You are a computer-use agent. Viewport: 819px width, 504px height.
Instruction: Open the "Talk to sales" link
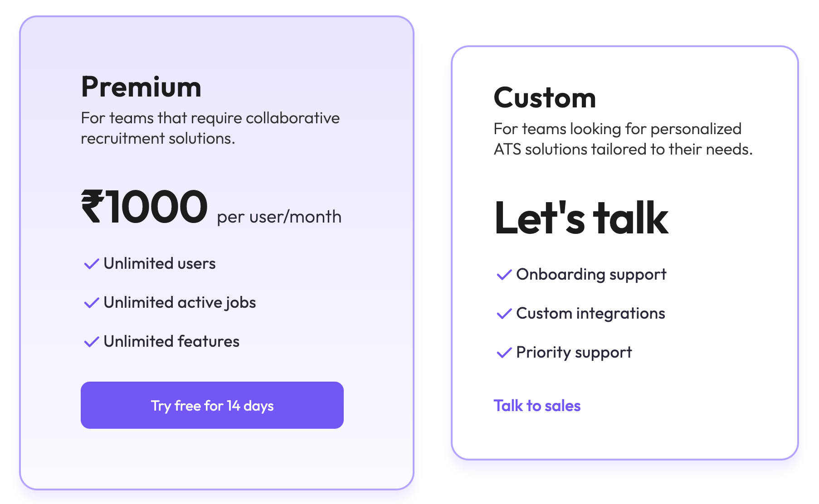tap(537, 406)
